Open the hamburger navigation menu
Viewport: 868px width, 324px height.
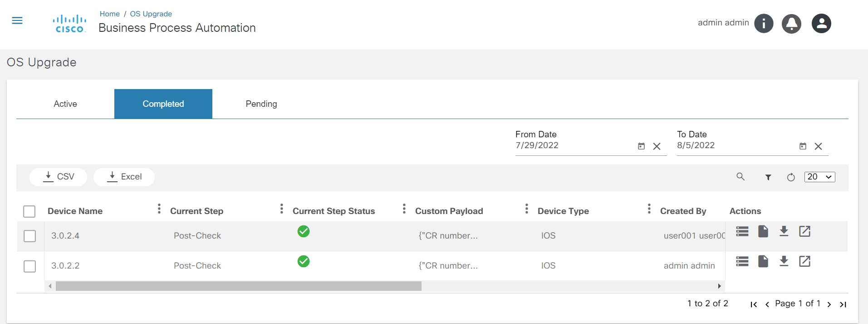[17, 20]
